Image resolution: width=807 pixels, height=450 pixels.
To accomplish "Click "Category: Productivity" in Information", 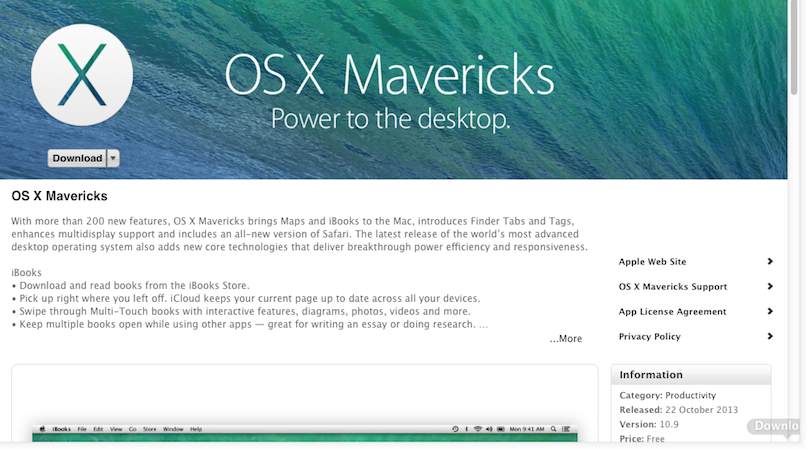I will pos(668,395).
